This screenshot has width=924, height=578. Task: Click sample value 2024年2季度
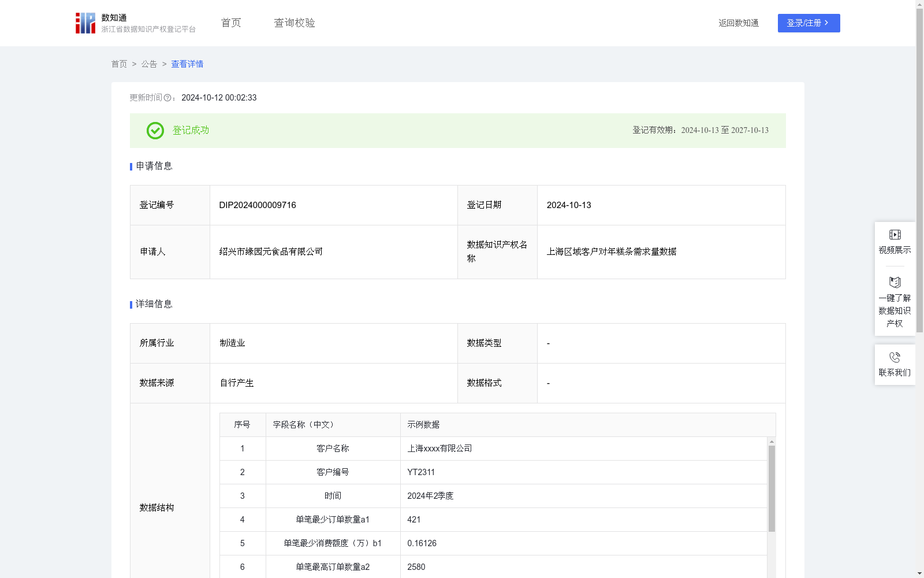430,496
